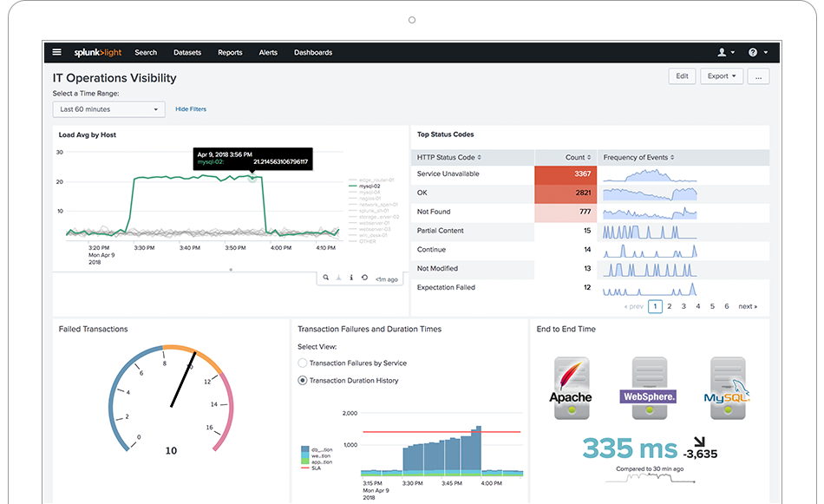Click the Splunk Light logo

[98, 52]
